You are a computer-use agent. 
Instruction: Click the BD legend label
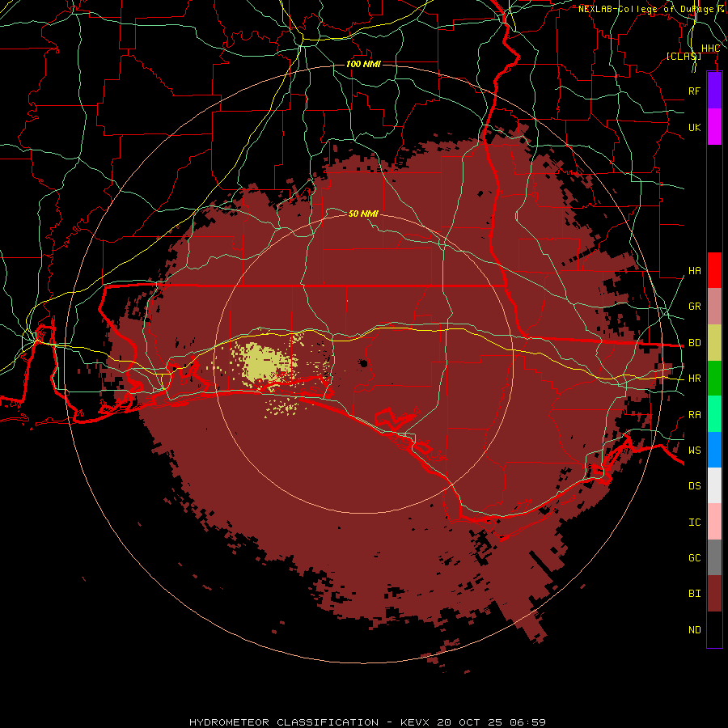click(x=694, y=343)
